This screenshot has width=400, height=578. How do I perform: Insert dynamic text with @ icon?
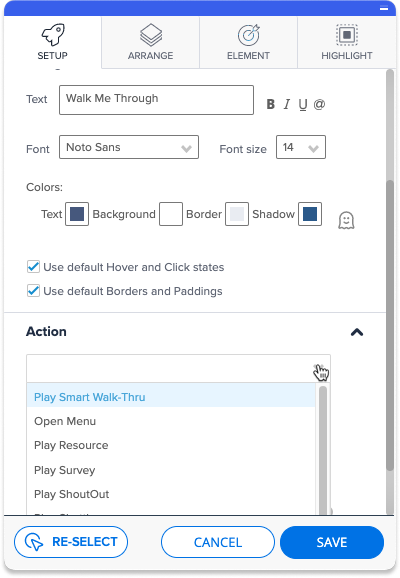[319, 104]
